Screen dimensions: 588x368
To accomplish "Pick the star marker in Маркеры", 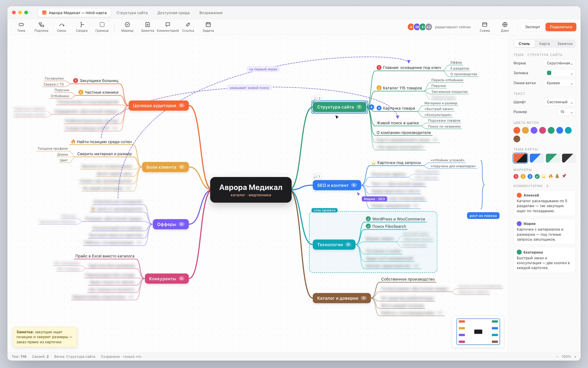I will [544, 176].
